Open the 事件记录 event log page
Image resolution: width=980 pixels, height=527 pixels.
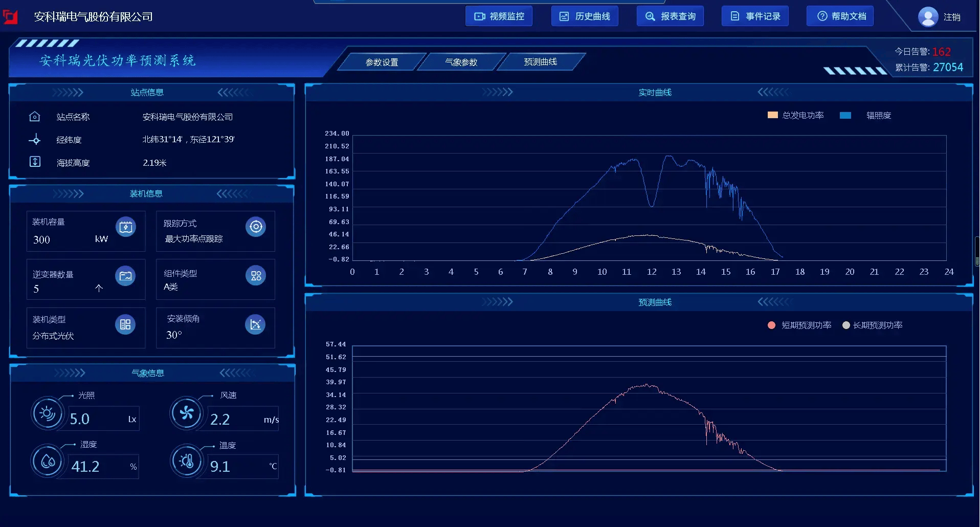(x=755, y=16)
